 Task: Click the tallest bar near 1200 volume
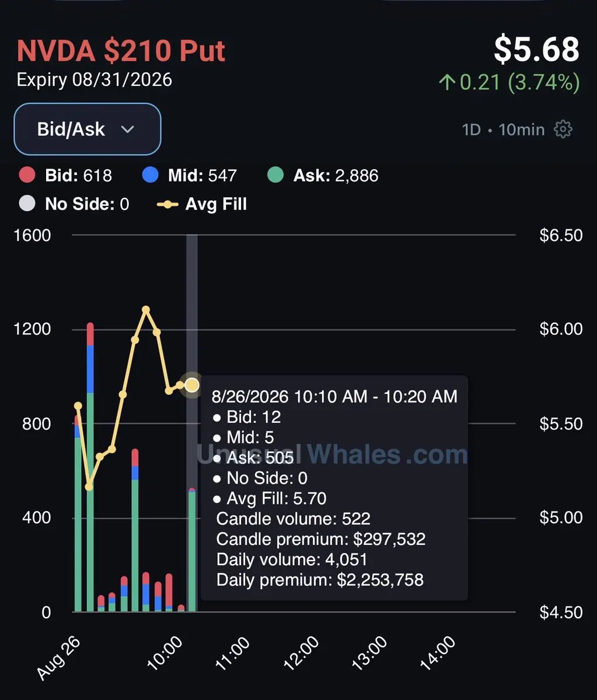point(90,467)
